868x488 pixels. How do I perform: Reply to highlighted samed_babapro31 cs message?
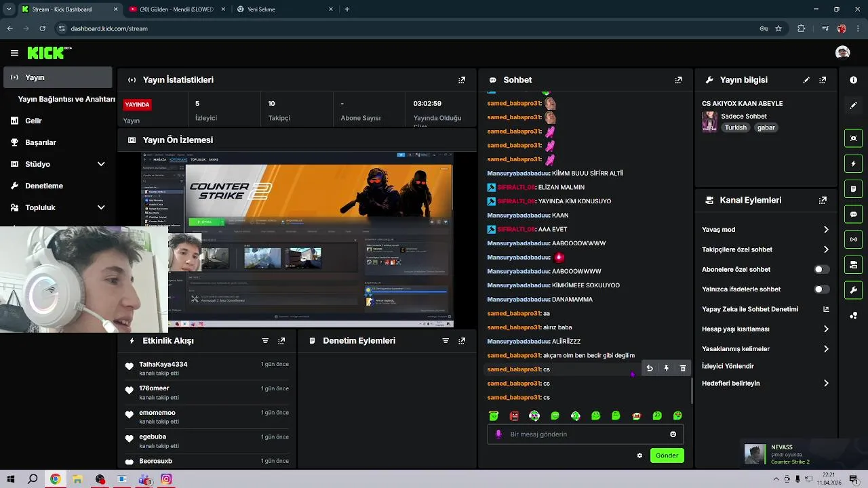tap(650, 368)
